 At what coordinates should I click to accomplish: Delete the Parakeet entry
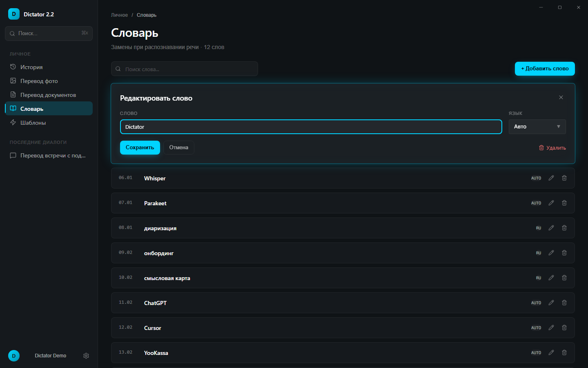coord(564,203)
